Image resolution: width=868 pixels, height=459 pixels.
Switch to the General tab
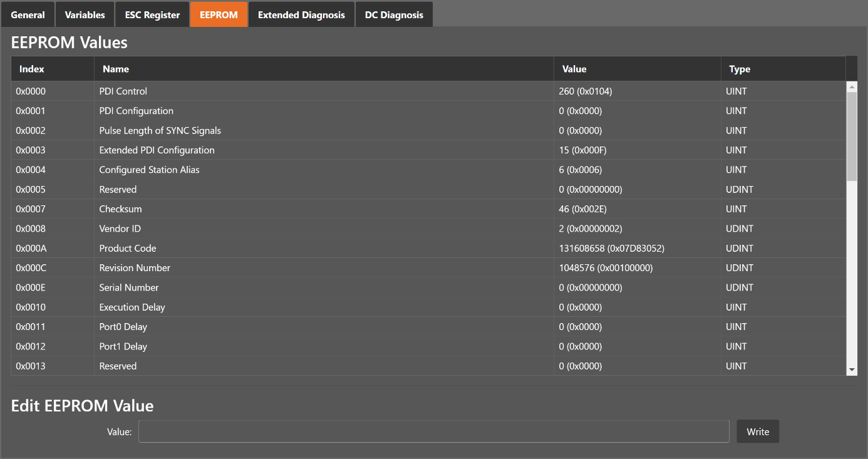coord(28,15)
